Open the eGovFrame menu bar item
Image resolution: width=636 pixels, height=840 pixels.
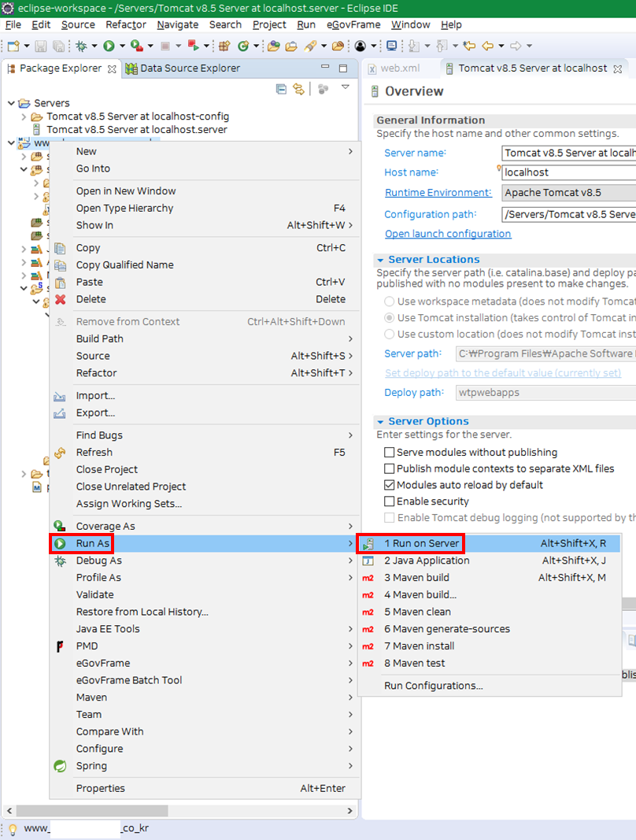tap(353, 24)
